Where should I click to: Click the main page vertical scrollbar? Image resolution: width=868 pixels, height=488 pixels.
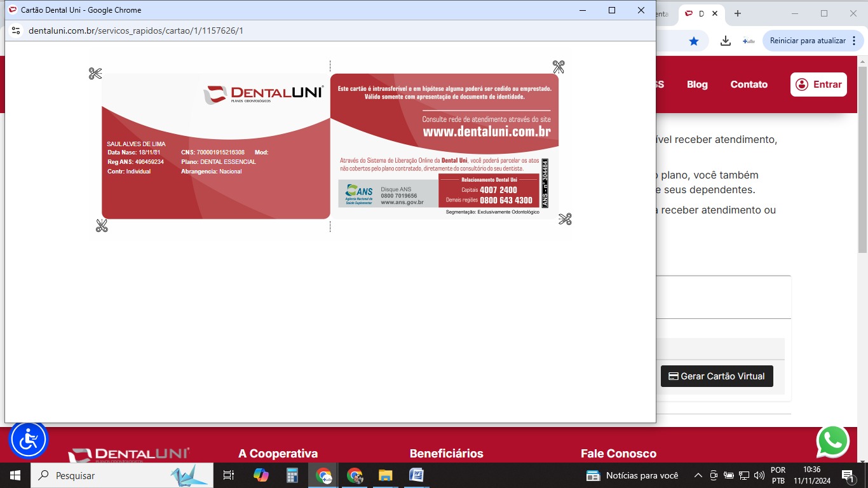[x=862, y=159]
